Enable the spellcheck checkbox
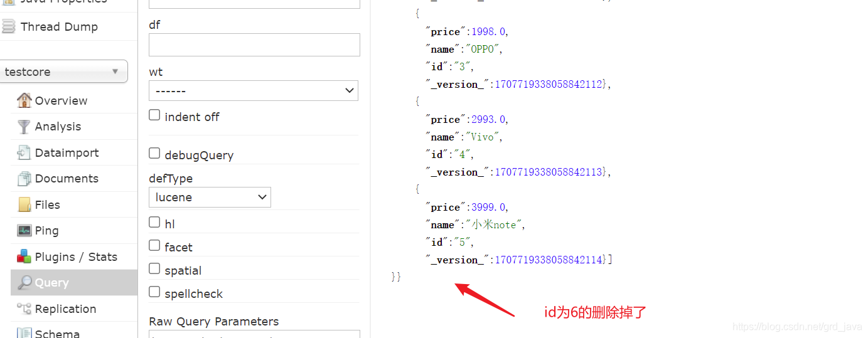868x338 pixels. click(x=154, y=292)
